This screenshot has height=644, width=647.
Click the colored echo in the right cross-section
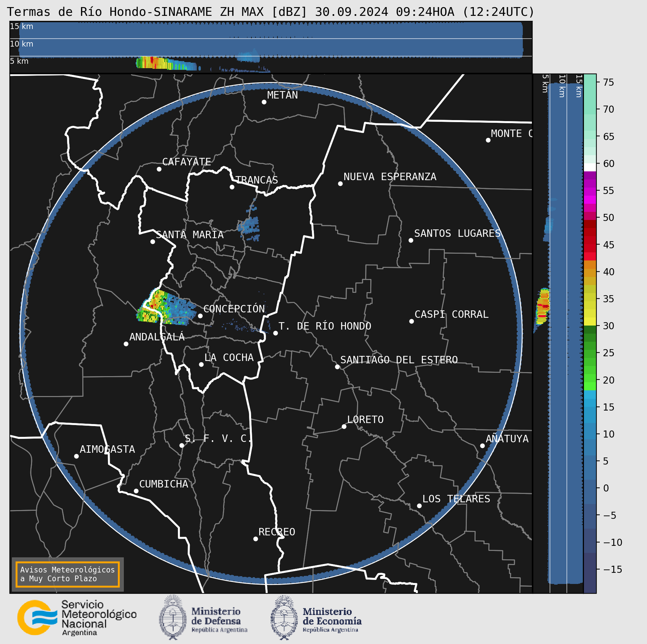543,306
